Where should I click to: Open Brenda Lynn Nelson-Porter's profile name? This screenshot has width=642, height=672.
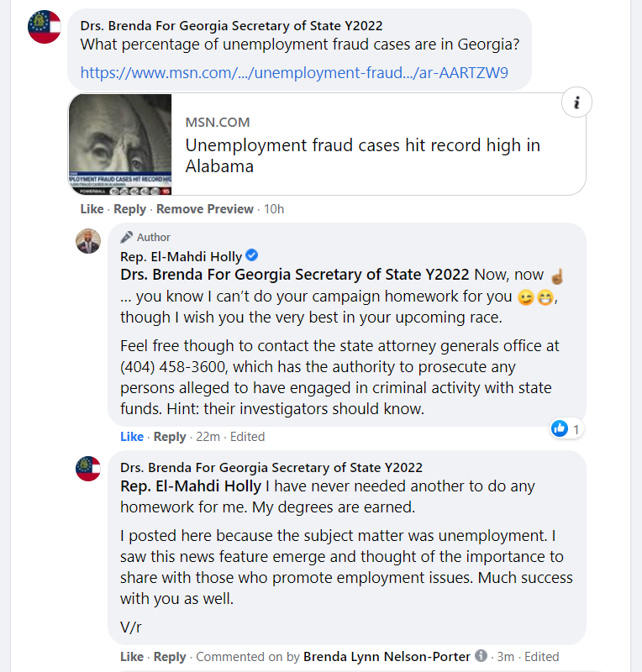click(387, 657)
